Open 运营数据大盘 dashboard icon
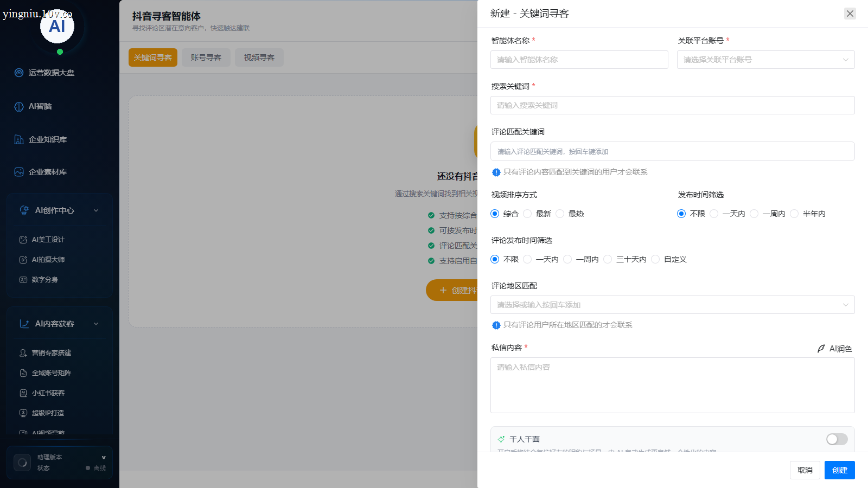The image size is (868, 488). 19,73
